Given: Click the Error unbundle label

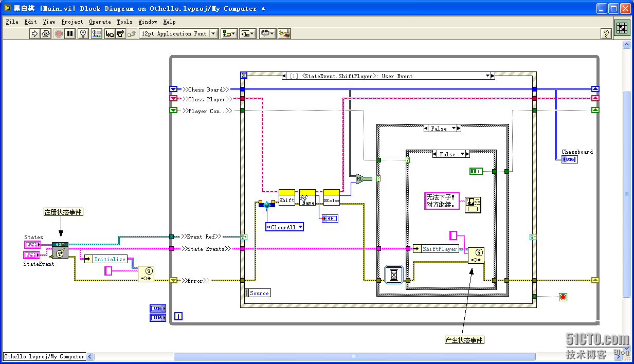Looking at the screenshot, I should [x=195, y=281].
